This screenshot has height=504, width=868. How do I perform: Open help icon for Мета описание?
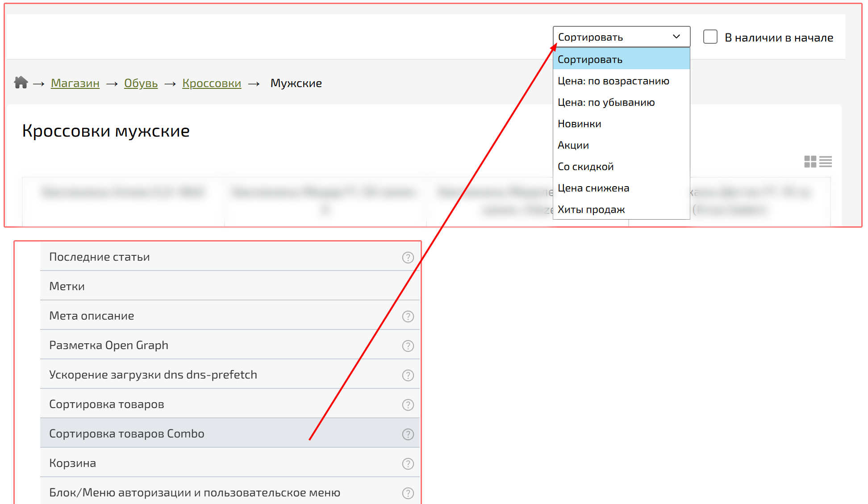point(408,317)
